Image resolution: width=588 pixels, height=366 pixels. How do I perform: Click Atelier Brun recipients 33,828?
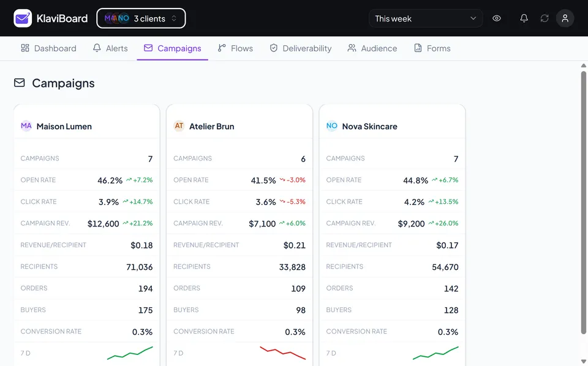[x=292, y=267]
